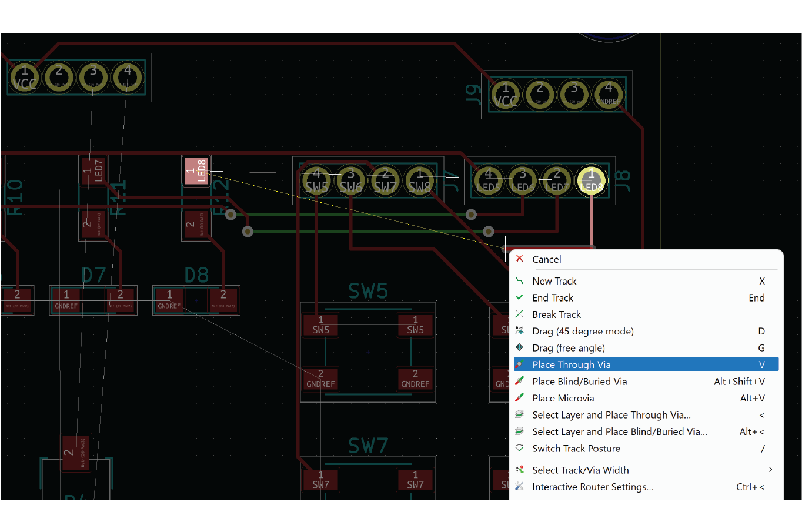
Task: Expand Select Track/Via Width submenu arrow
Action: (770, 470)
